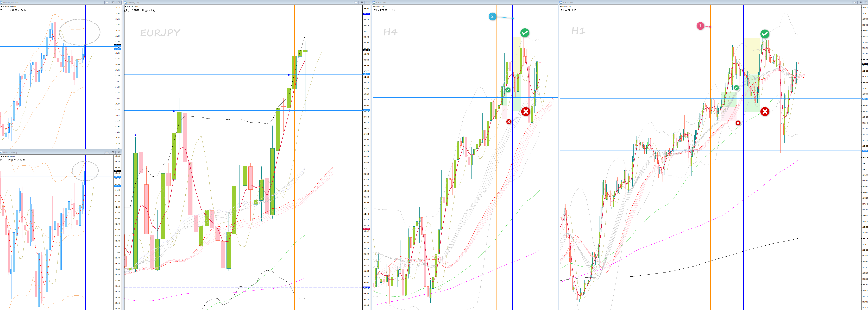Click the EURJPY Weekly window chart icon

[x=1, y=152]
